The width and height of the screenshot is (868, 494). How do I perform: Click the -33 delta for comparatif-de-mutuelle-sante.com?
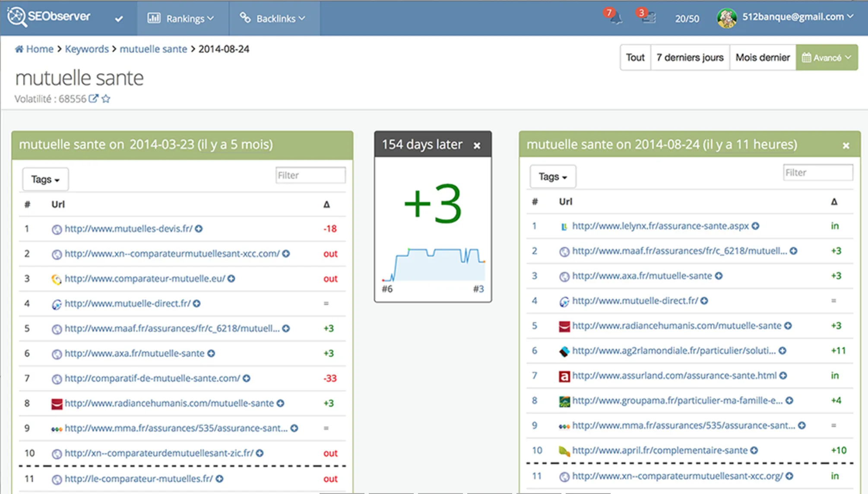(330, 378)
